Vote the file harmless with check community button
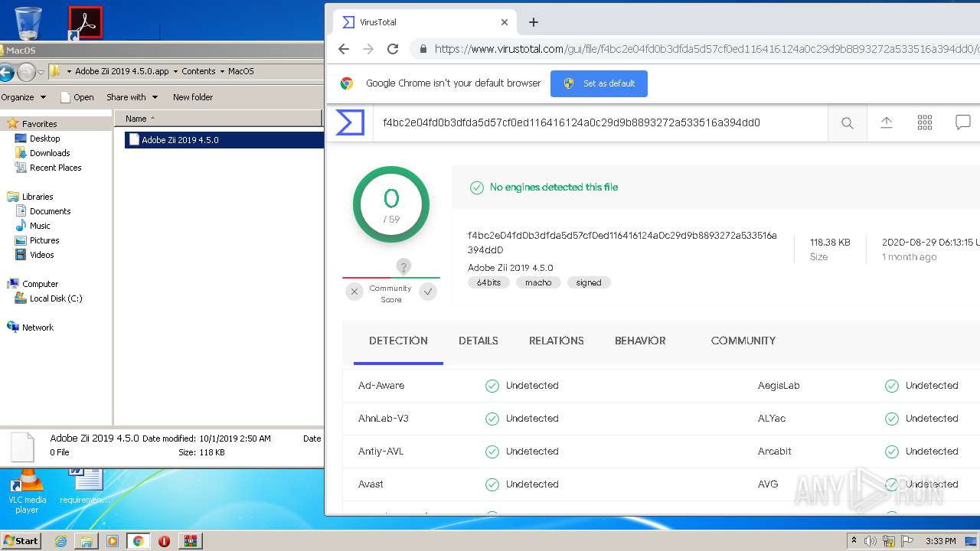The image size is (980, 551). pos(428,292)
